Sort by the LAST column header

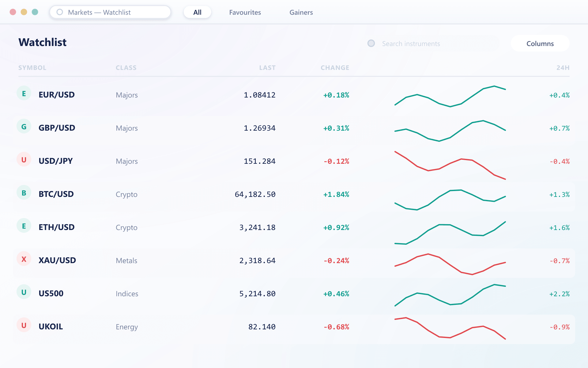(x=267, y=68)
